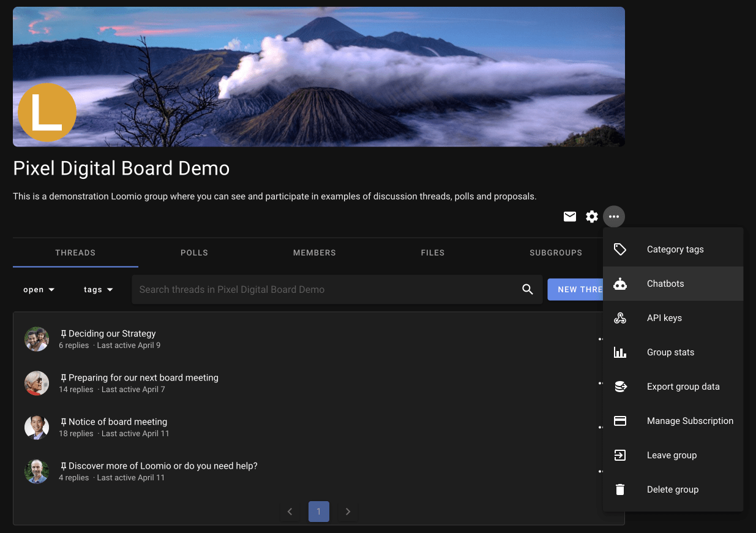Open the Notice of board meeting thread
The width and height of the screenshot is (756, 533).
click(x=118, y=422)
